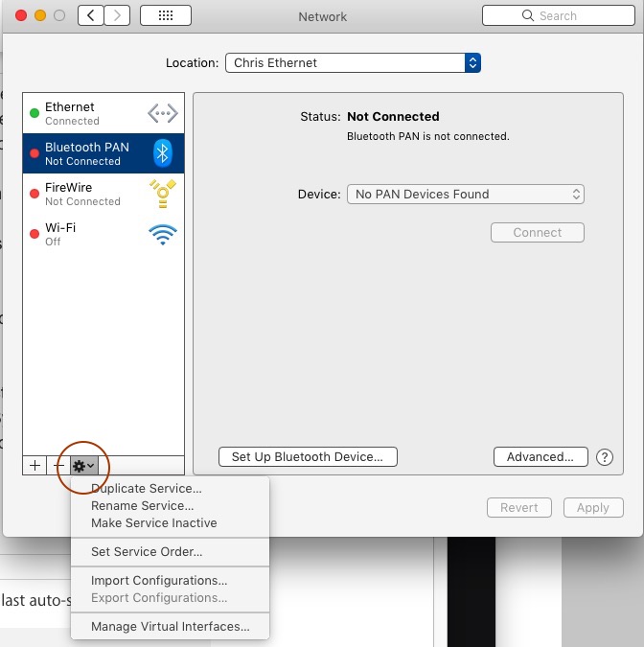Select the FireWire service
644x647 pixels.
[x=103, y=194]
